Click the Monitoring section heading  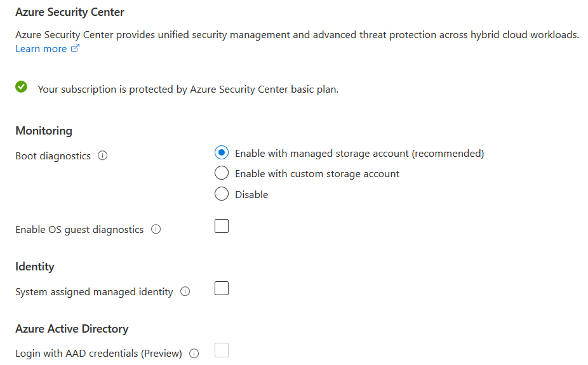coord(44,131)
